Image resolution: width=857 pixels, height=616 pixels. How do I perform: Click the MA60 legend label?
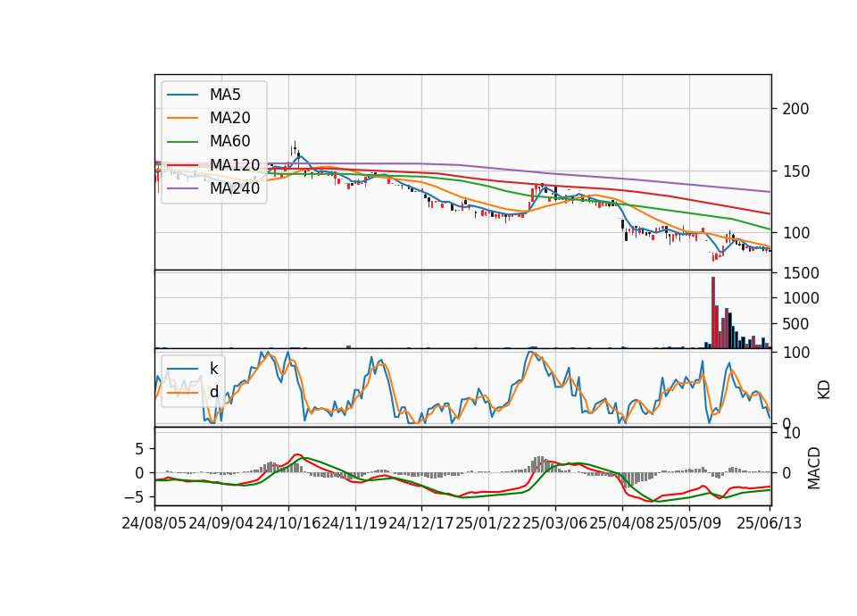(229, 142)
